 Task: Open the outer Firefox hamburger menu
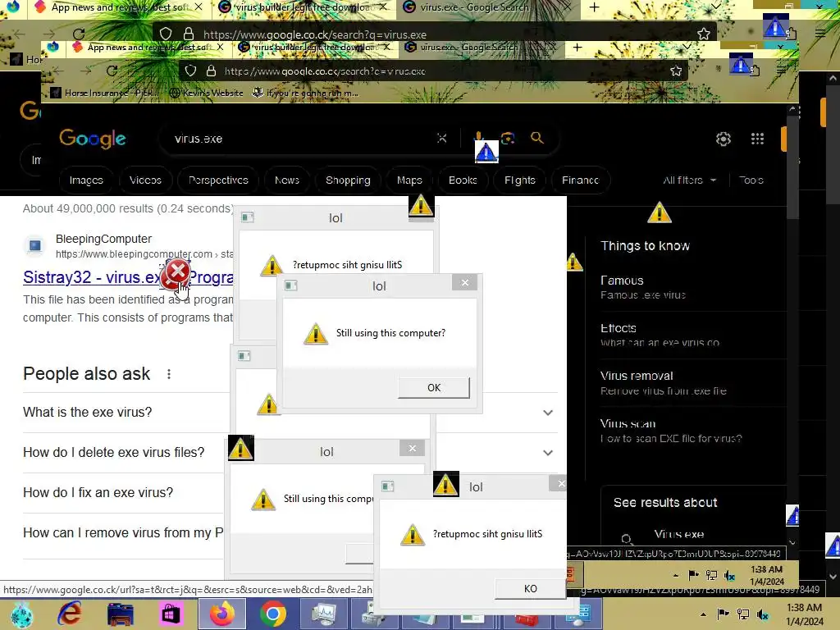click(820, 33)
